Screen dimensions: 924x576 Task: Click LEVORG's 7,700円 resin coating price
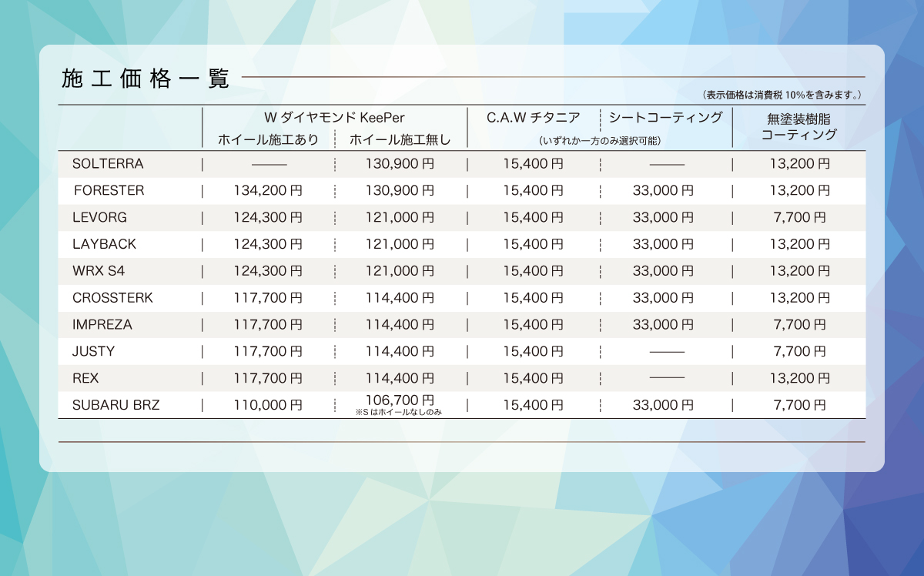pos(799,217)
